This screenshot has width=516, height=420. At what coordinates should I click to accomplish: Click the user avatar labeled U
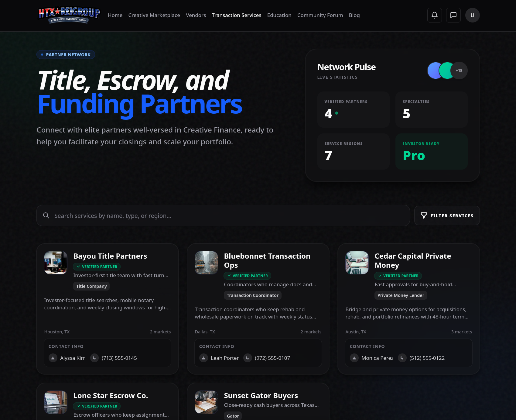pos(472,15)
